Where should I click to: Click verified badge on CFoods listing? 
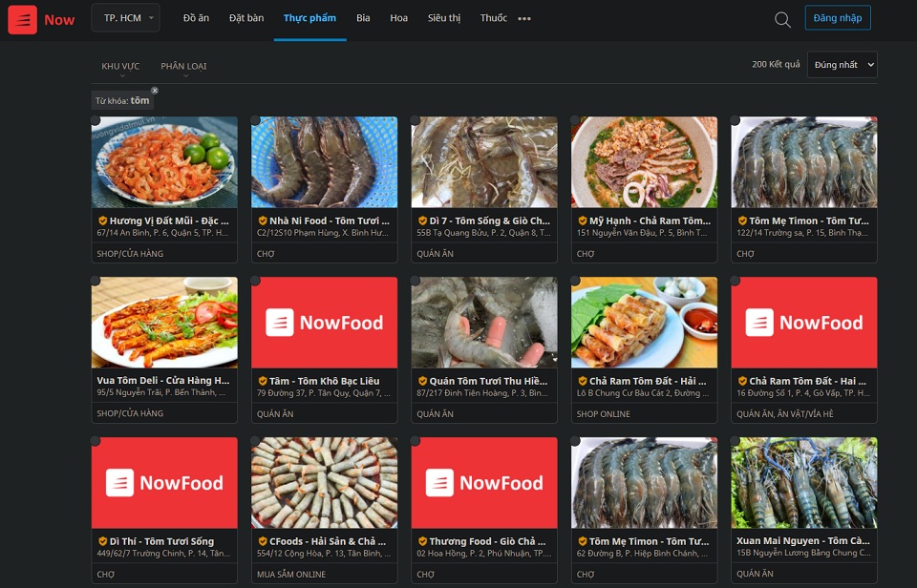pos(263,541)
